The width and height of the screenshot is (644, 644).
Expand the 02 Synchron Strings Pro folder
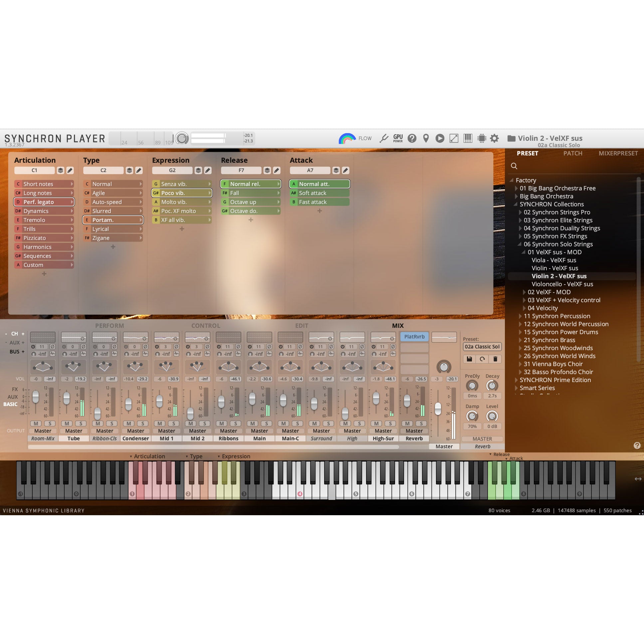coord(520,212)
